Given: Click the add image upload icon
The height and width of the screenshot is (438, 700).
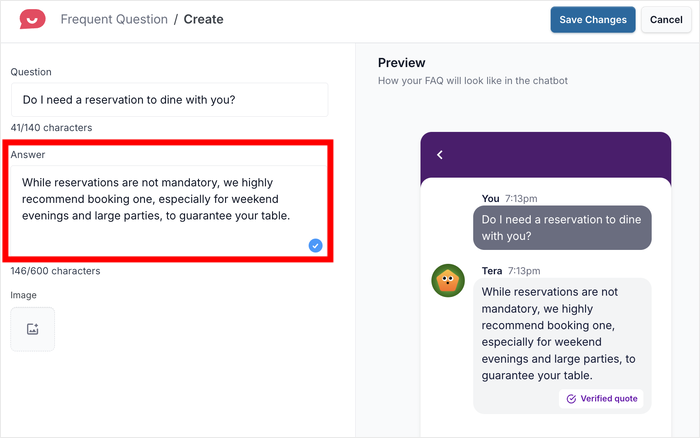Looking at the screenshot, I should coord(33,329).
